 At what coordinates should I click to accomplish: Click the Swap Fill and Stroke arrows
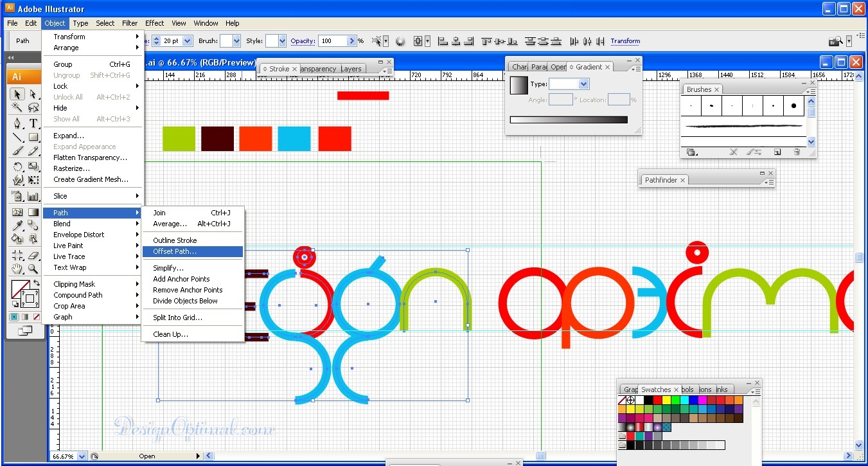37,283
